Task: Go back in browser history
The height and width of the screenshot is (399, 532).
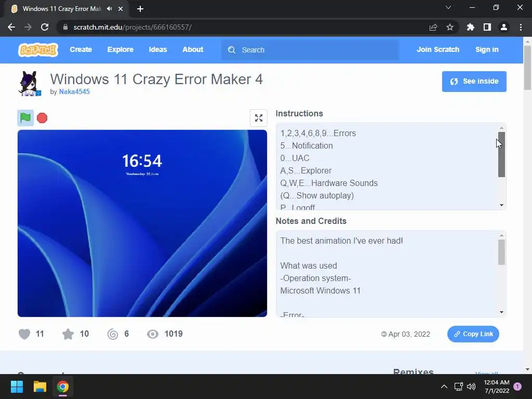Action: tap(11, 27)
